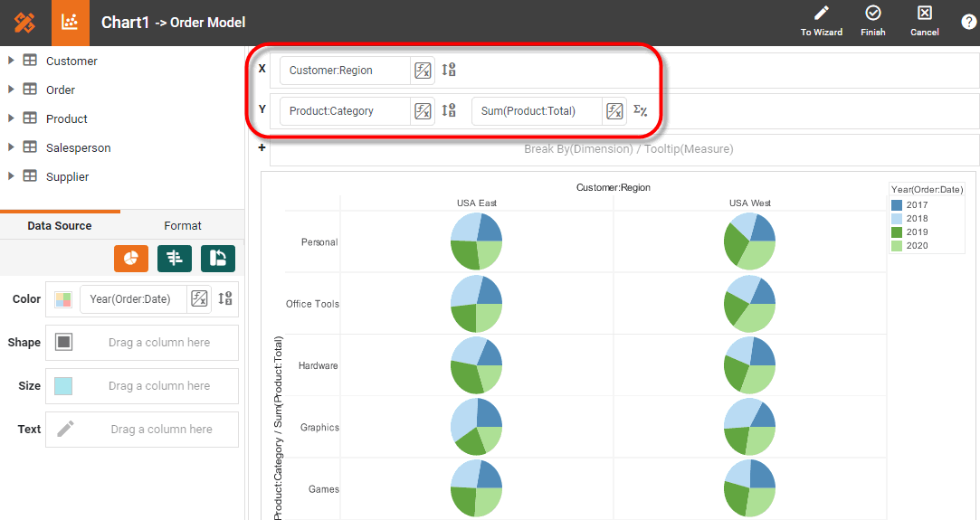Click the chart icon in header
The image size is (980, 520).
pos(70,23)
